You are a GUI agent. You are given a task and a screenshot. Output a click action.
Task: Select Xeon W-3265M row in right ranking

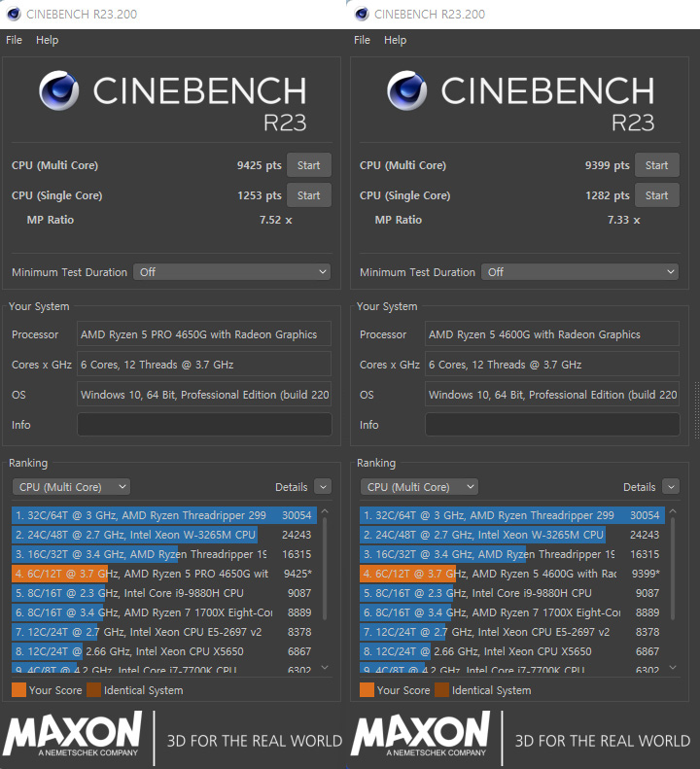click(512, 535)
